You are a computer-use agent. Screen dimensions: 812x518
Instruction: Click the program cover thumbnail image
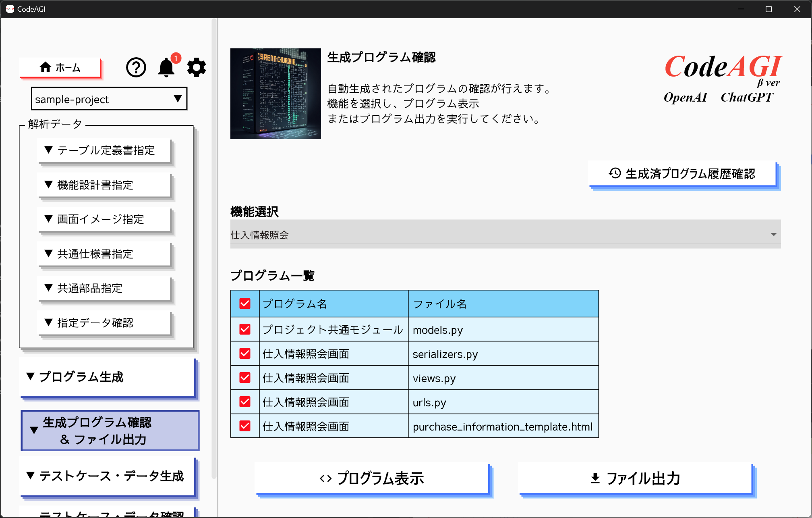click(x=275, y=94)
